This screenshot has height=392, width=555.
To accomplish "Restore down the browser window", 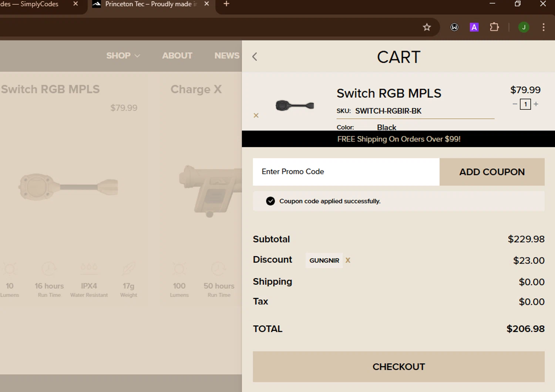I will click(518, 4).
